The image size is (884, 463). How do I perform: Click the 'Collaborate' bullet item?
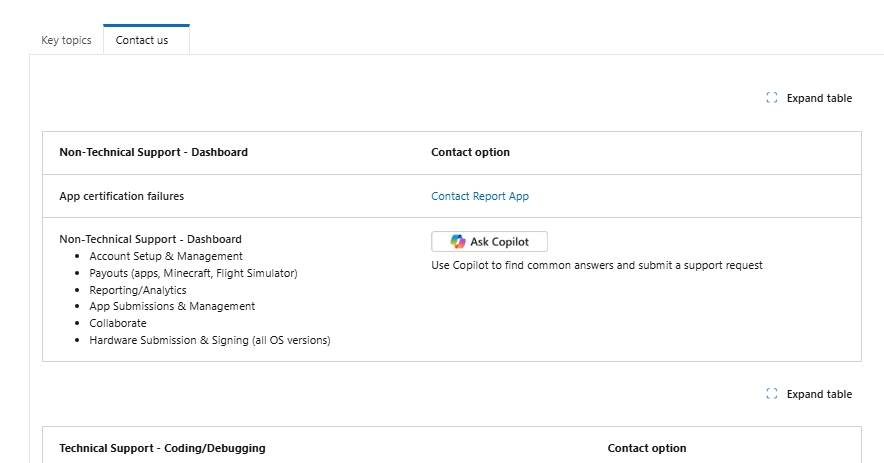(118, 323)
